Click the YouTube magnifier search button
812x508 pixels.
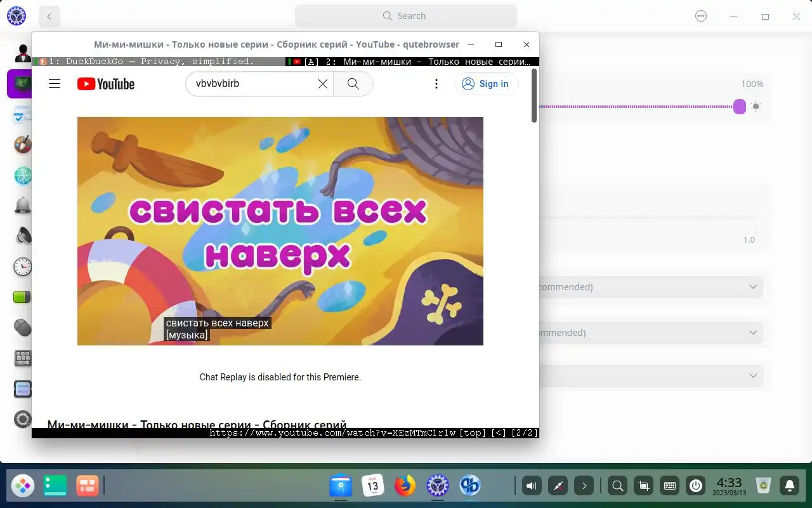pos(353,84)
